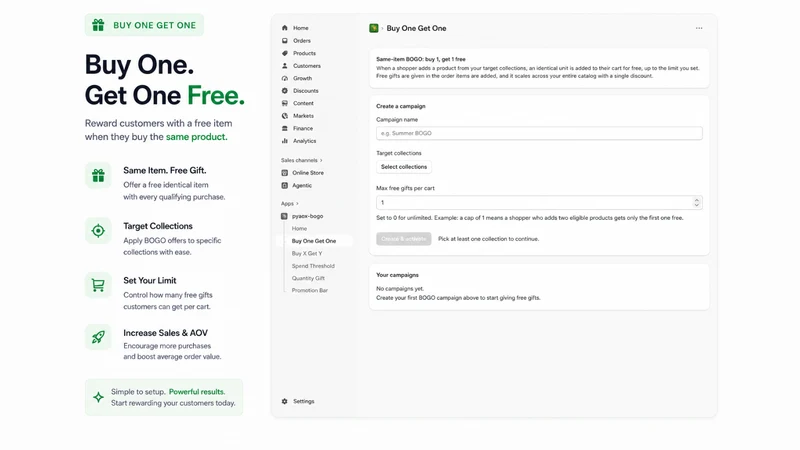Viewport: 800px width, 450px height.
Task: Open Home in the main sidebar
Action: pyautogui.click(x=301, y=28)
